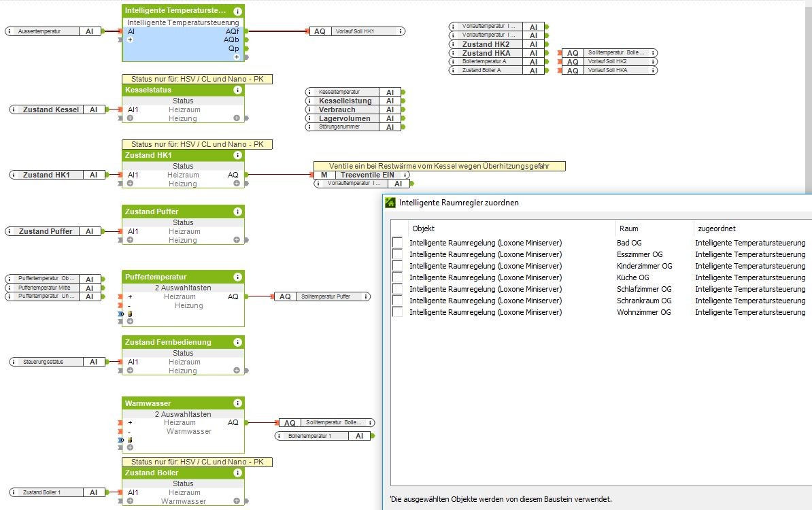Click info icon on Zustand Fernbedienung block

click(237, 342)
